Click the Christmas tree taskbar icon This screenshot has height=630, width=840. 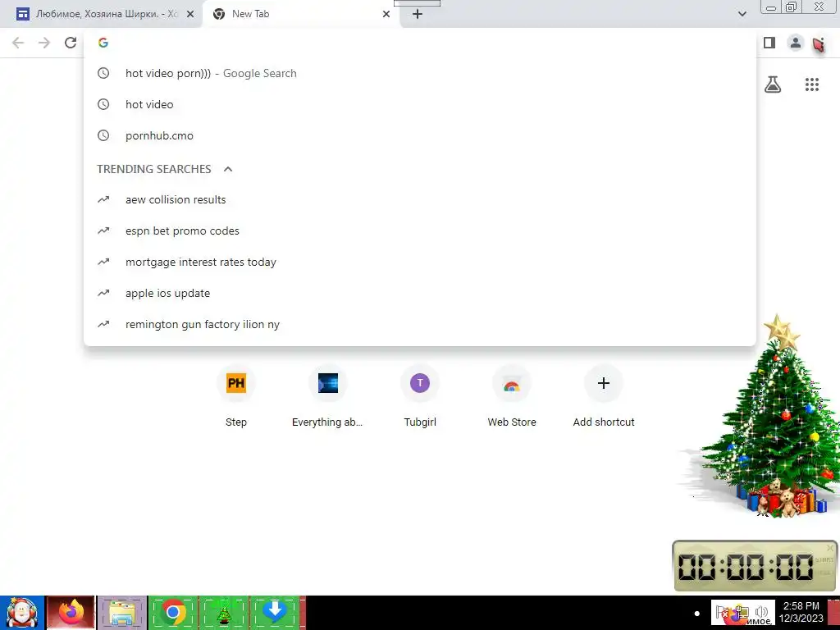click(x=223, y=613)
